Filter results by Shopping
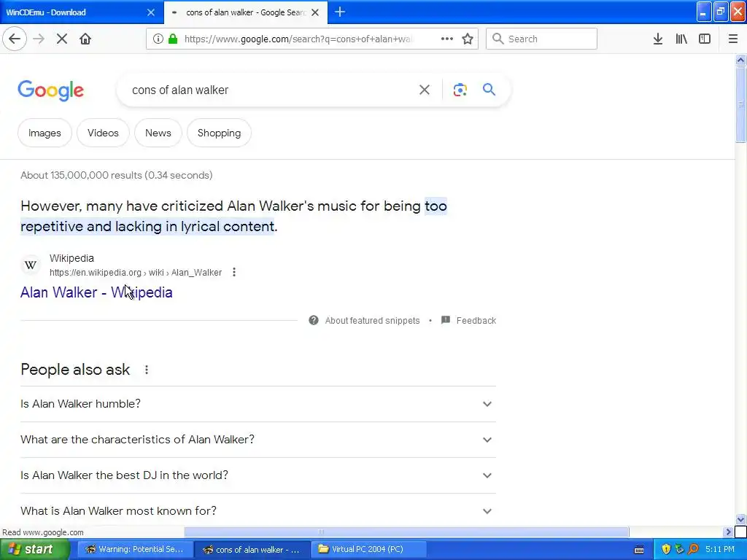The image size is (747, 560). click(219, 133)
